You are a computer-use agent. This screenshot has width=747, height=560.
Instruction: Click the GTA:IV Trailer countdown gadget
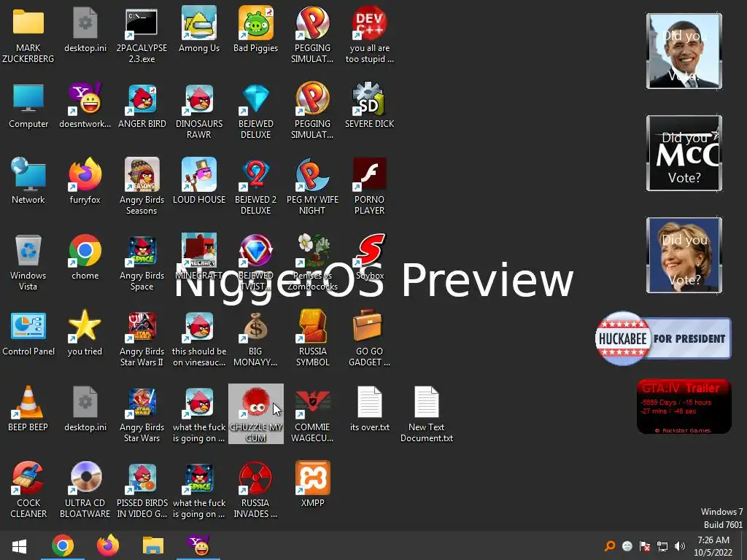(x=684, y=406)
